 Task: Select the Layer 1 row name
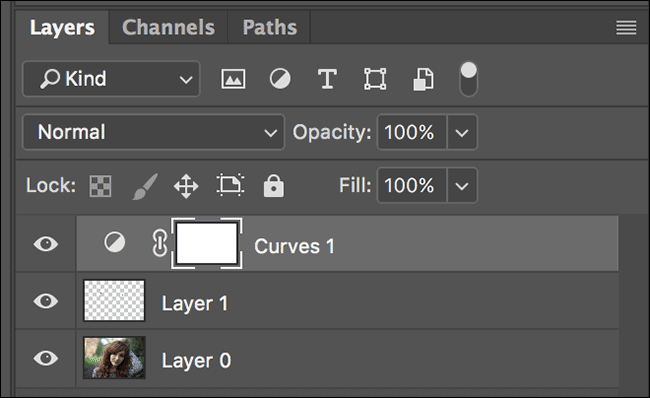tap(195, 304)
